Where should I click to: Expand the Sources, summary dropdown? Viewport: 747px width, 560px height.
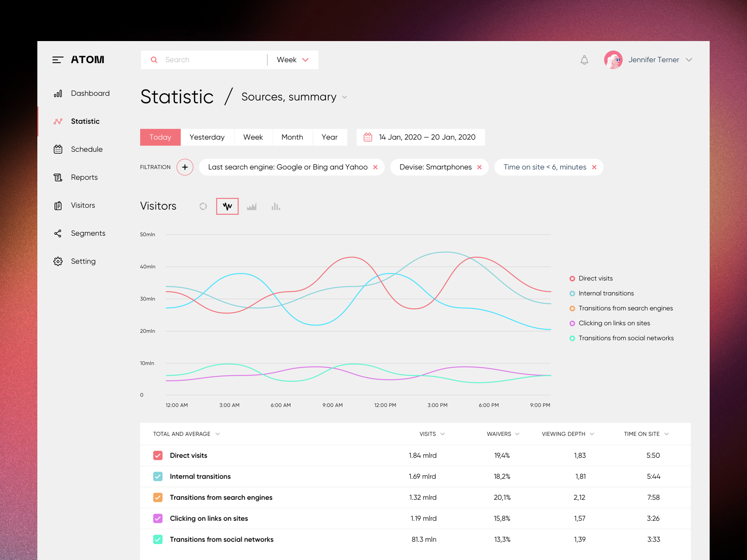345,97
